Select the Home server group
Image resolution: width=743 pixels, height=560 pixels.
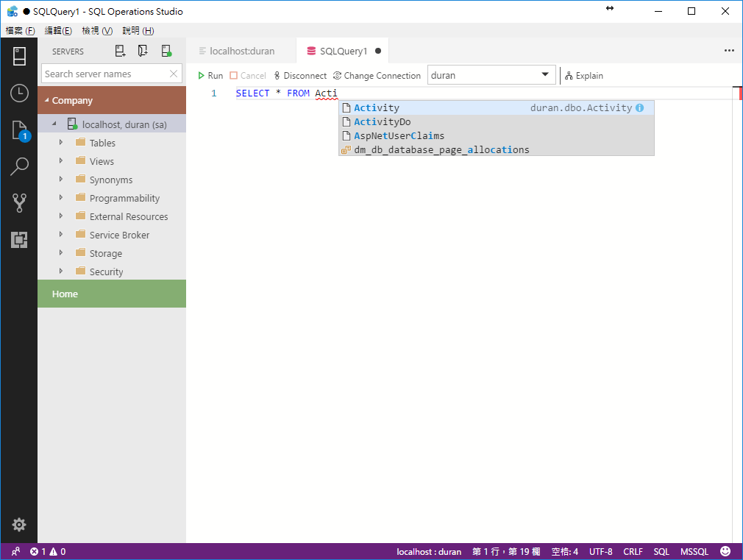pyautogui.click(x=112, y=294)
